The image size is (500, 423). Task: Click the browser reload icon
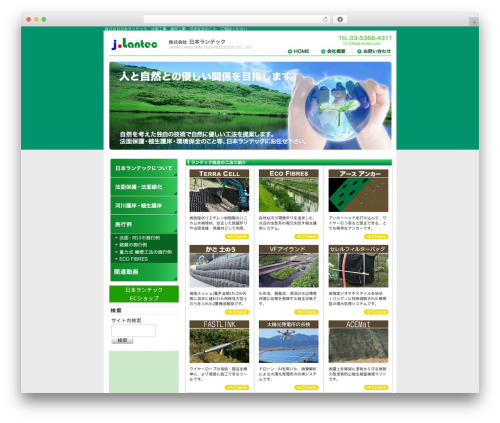coord(325,19)
